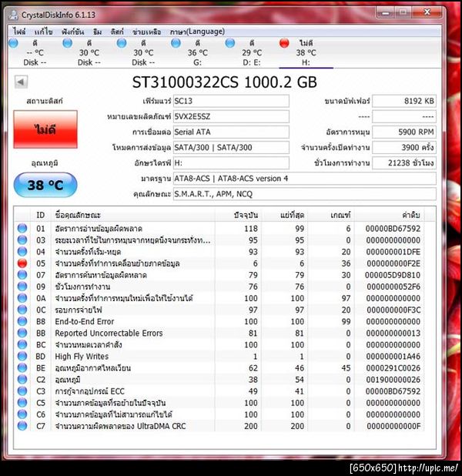Image resolution: width=462 pixels, height=476 pixels.
Task: Click the blue status orb above G:
Action: click(x=176, y=43)
